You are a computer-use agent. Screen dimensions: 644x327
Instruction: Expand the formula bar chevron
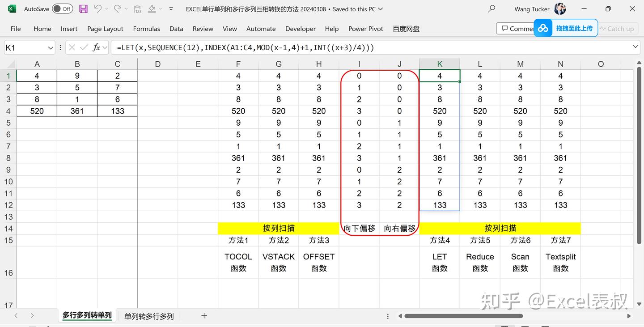(x=636, y=47)
